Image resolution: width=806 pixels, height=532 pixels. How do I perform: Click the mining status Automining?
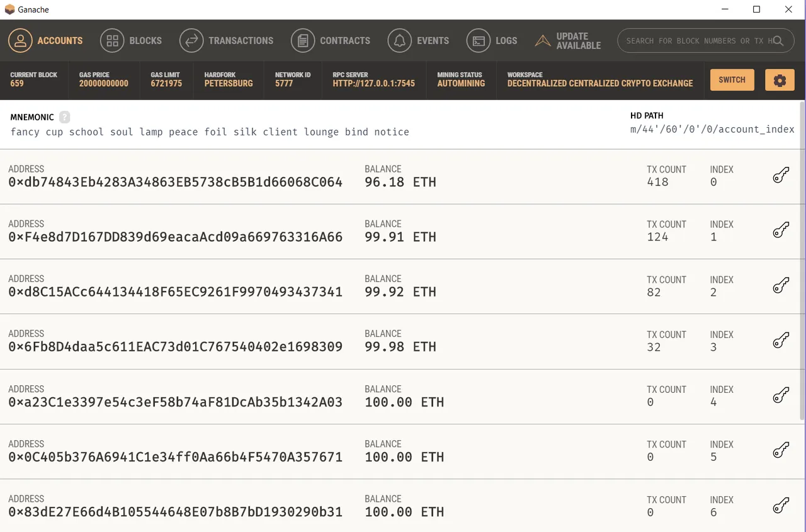461,83
